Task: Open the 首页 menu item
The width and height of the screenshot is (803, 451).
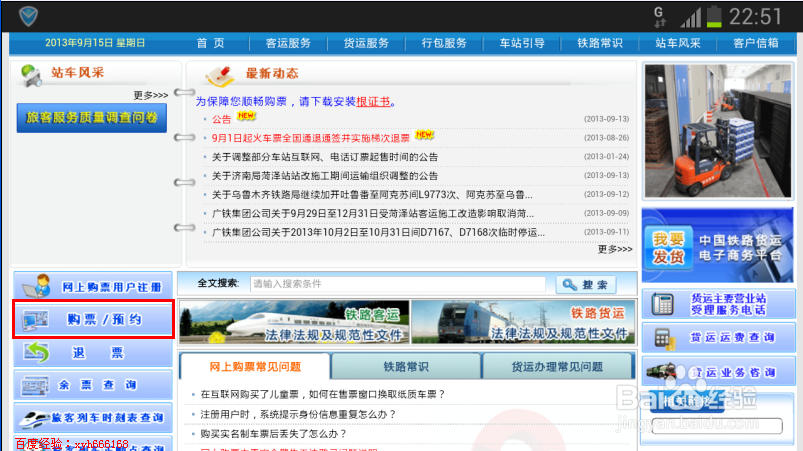Action: pos(210,43)
